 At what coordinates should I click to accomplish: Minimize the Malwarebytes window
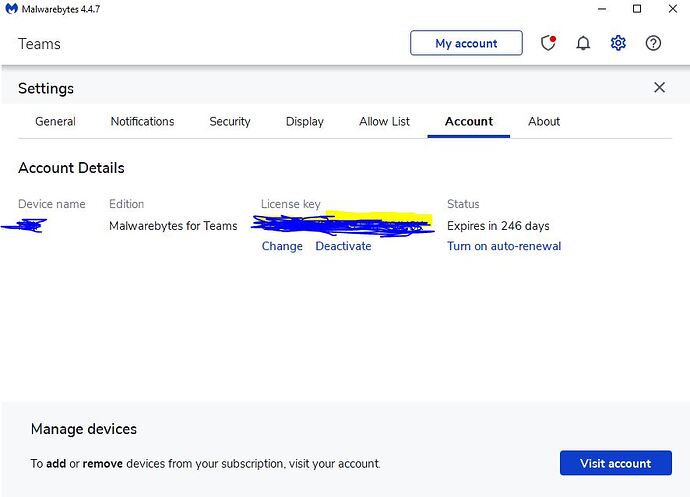click(x=598, y=9)
